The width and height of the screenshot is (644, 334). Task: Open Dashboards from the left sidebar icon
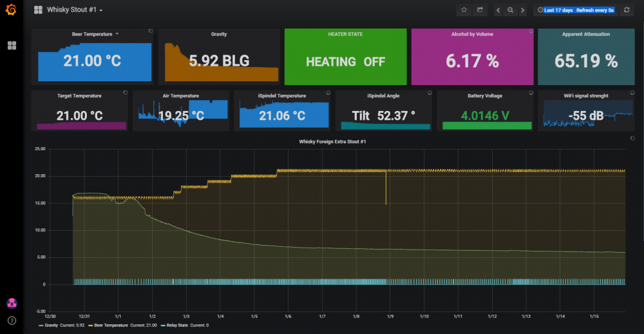[x=12, y=46]
